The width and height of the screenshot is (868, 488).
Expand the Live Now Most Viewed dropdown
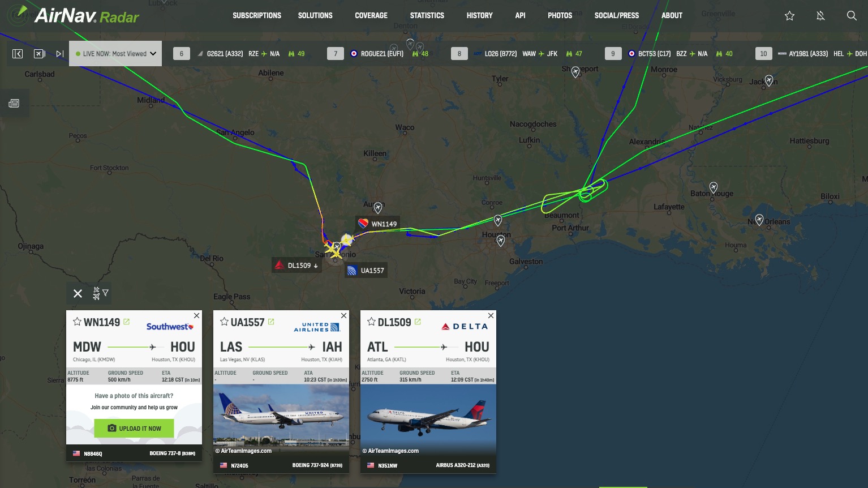click(x=115, y=54)
